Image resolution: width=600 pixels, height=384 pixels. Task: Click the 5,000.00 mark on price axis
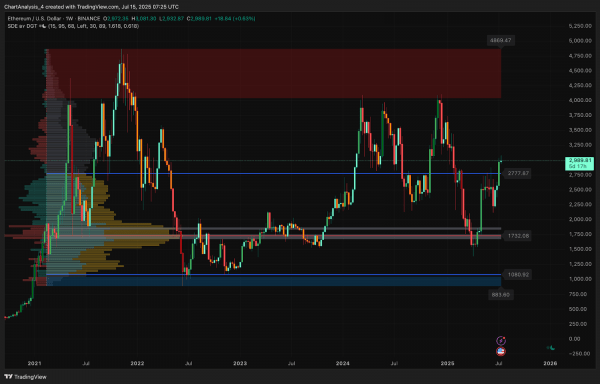pos(579,41)
